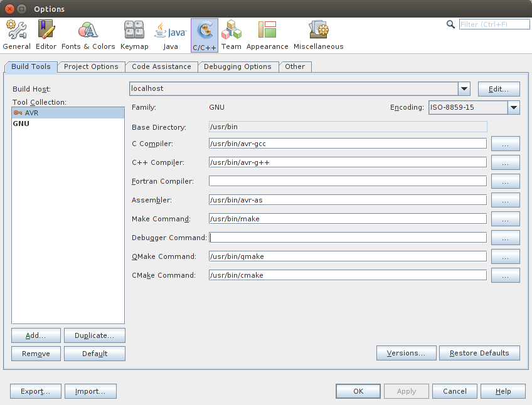532x405 pixels.
Task: Open the Java options category
Action: (170, 35)
